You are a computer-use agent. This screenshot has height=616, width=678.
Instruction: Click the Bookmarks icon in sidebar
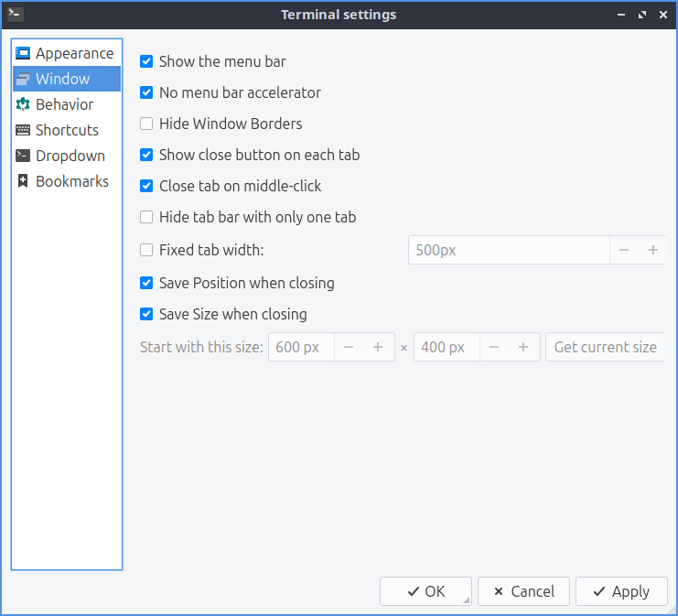tap(23, 181)
